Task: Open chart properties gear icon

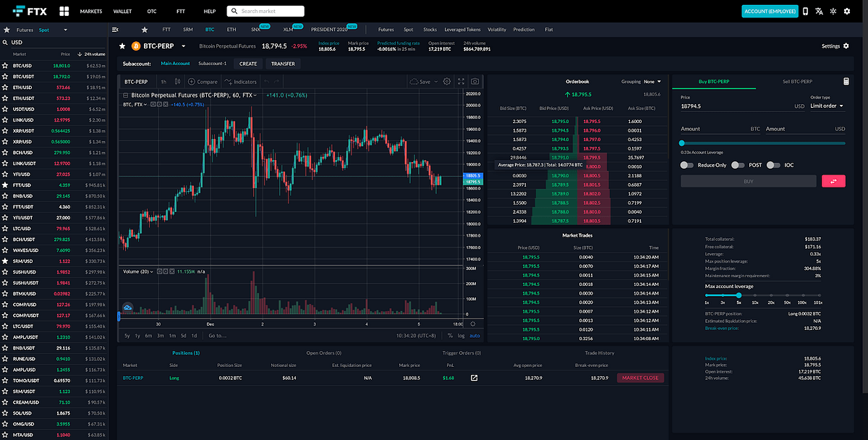Action: point(447,82)
